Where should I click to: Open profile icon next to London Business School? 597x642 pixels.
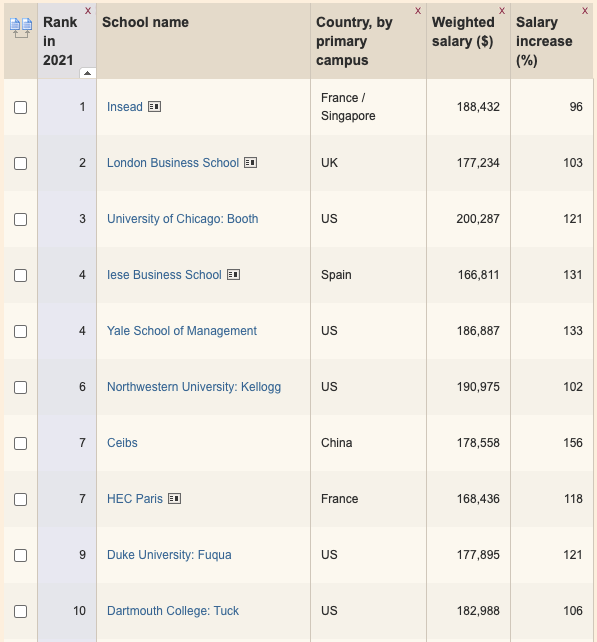coord(251,163)
